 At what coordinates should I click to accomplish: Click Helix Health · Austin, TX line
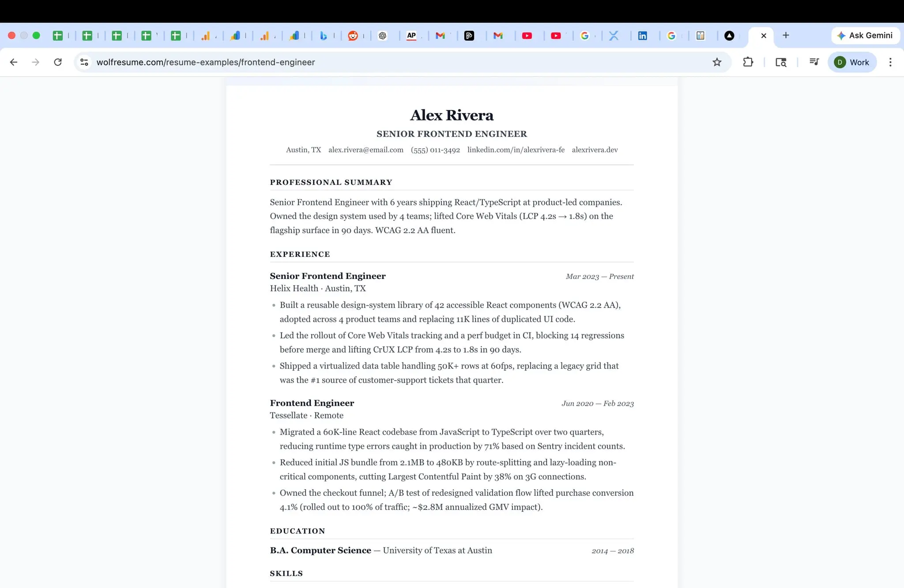coord(318,288)
